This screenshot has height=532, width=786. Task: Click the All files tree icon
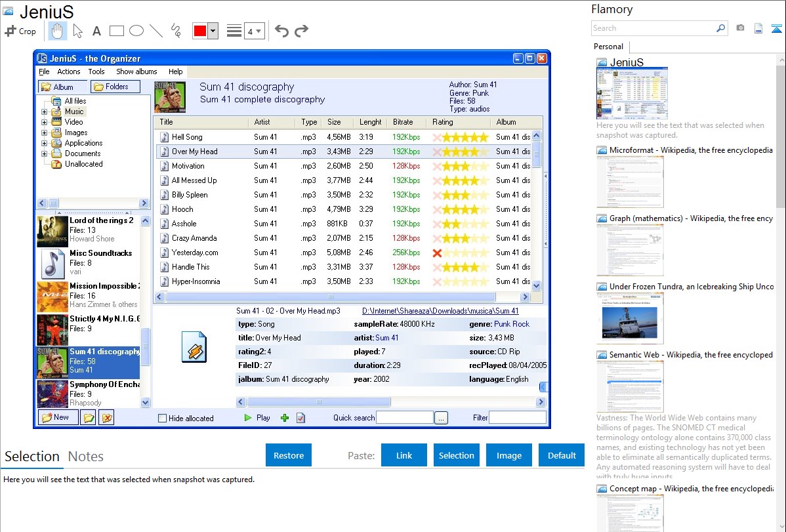pyautogui.click(x=56, y=101)
